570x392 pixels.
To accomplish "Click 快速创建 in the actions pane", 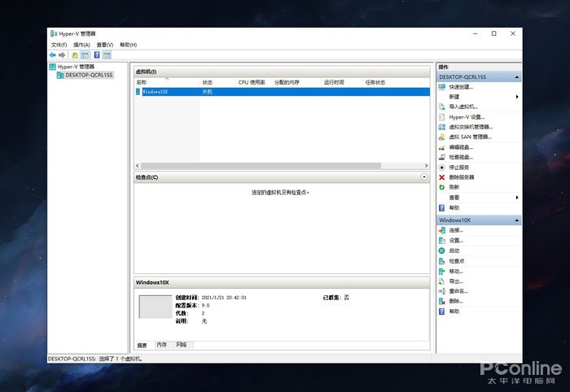I will tap(461, 87).
